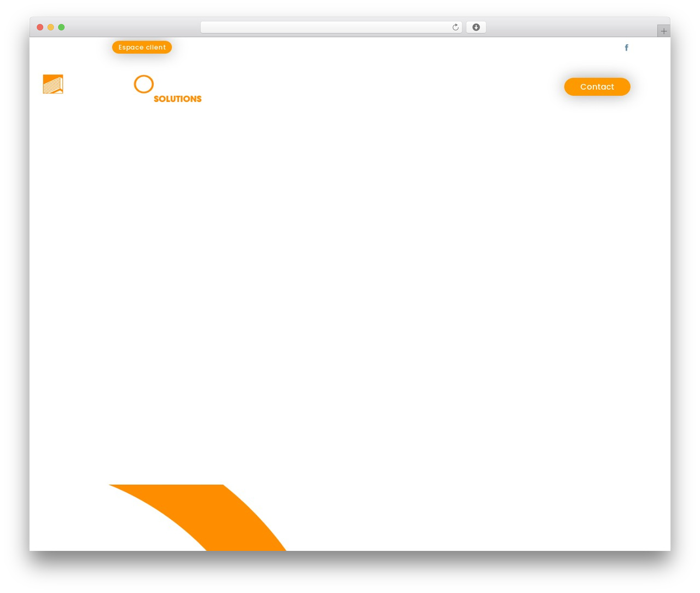Click the orange ring logo icon

[144, 84]
